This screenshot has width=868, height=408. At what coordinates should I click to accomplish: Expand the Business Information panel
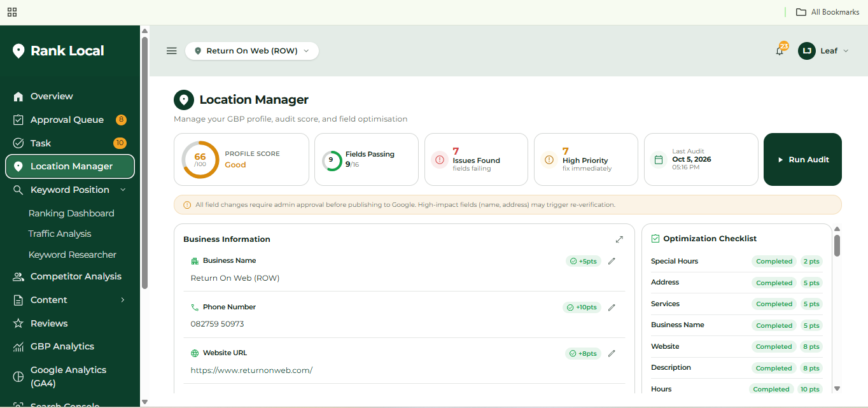point(619,239)
